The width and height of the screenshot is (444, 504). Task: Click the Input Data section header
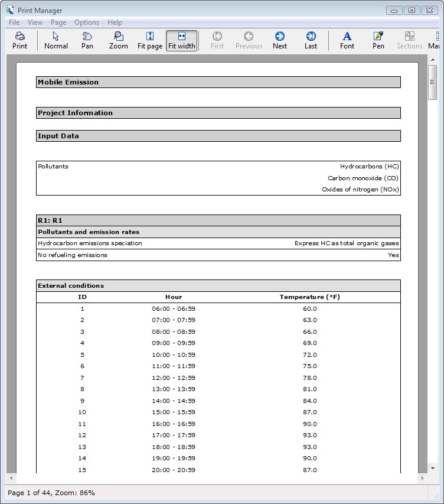coord(218,136)
